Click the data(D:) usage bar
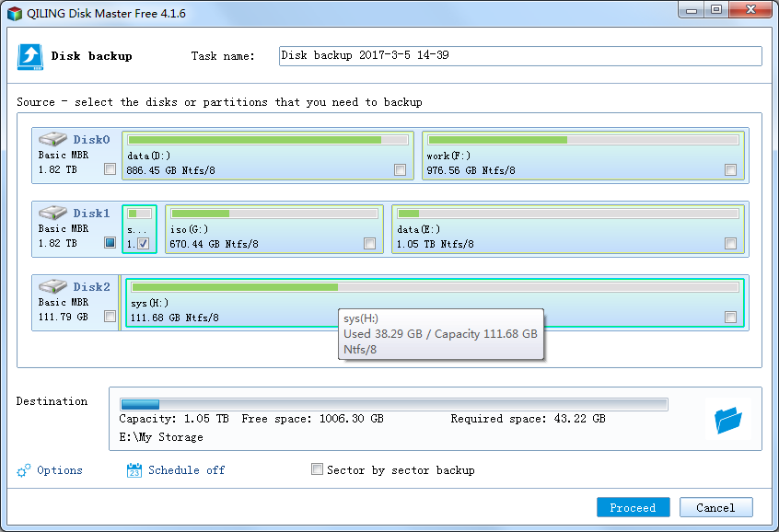Image resolution: width=779 pixels, height=532 pixels. pyautogui.click(x=268, y=140)
